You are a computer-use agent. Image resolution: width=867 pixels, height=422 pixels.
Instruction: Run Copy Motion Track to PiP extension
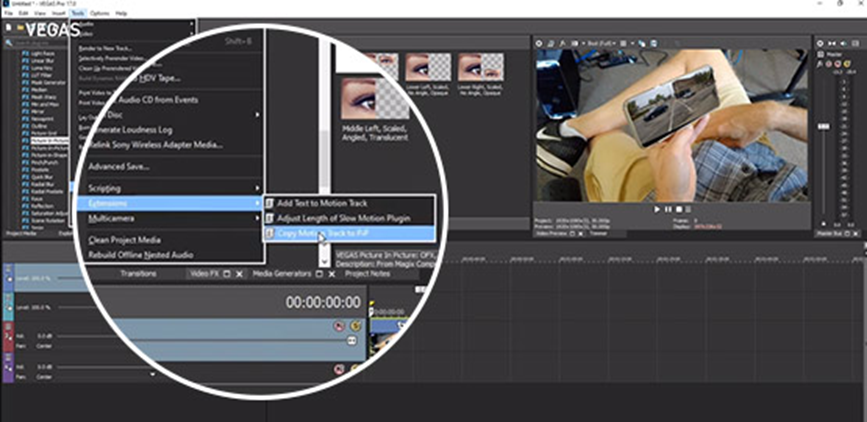coord(349,233)
